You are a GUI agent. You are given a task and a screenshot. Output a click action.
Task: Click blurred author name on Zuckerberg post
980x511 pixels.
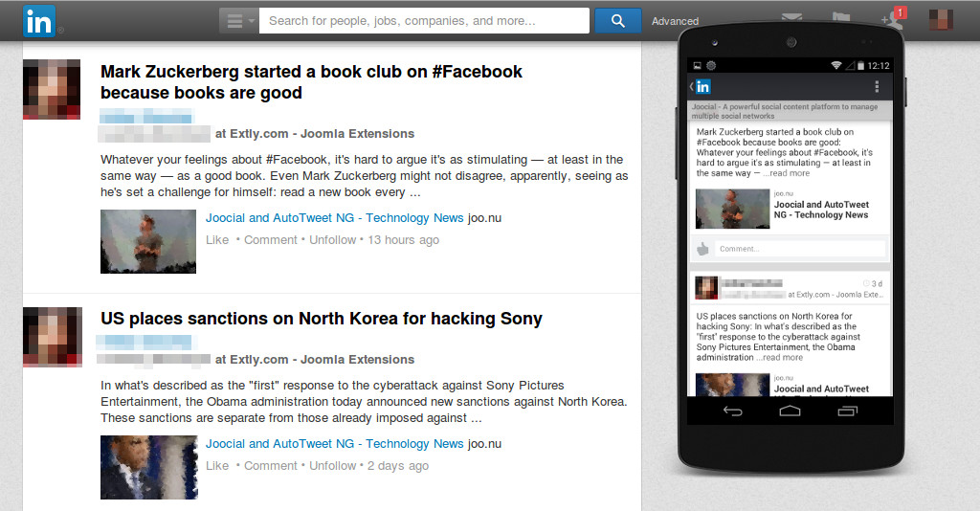tap(146, 116)
